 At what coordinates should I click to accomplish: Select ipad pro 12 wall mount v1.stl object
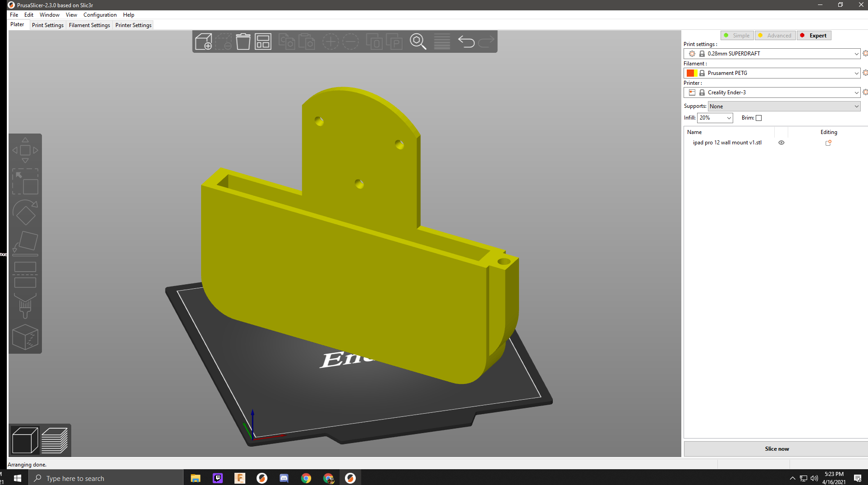[x=727, y=143]
